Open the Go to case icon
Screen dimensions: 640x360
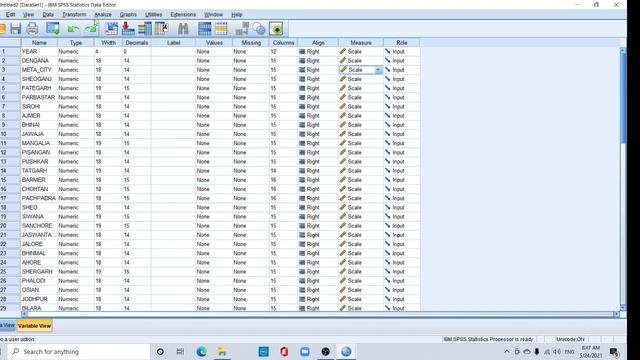pyautogui.click(x=111, y=29)
